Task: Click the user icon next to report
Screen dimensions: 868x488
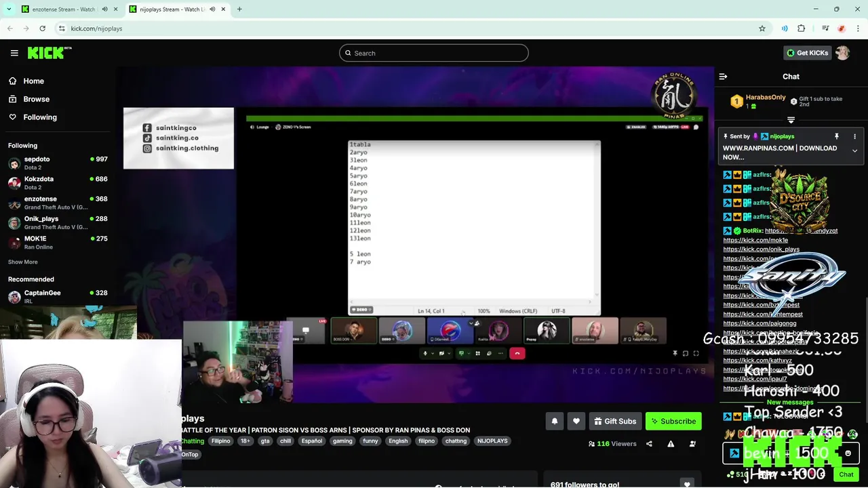Action: (692, 444)
